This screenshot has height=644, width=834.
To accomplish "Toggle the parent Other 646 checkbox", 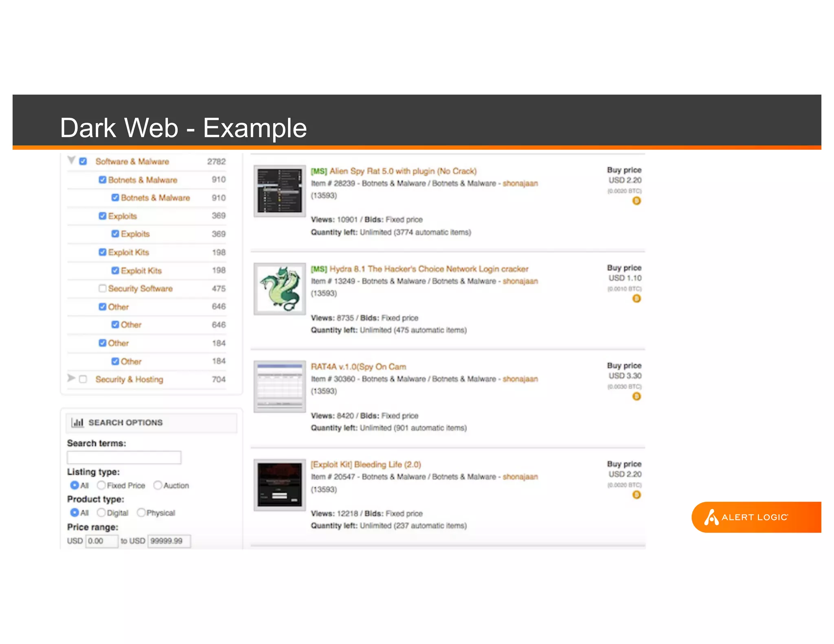I will [x=103, y=307].
